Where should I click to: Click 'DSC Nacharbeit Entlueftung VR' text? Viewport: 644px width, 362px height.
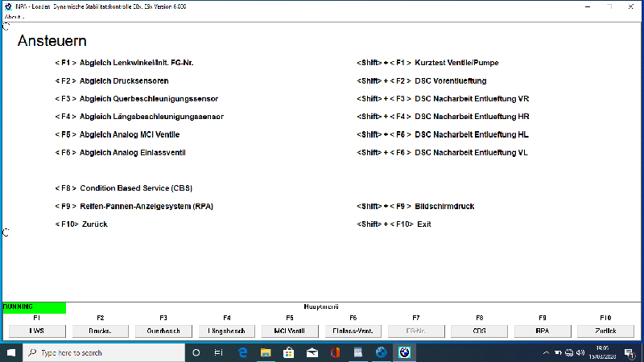(472, 99)
